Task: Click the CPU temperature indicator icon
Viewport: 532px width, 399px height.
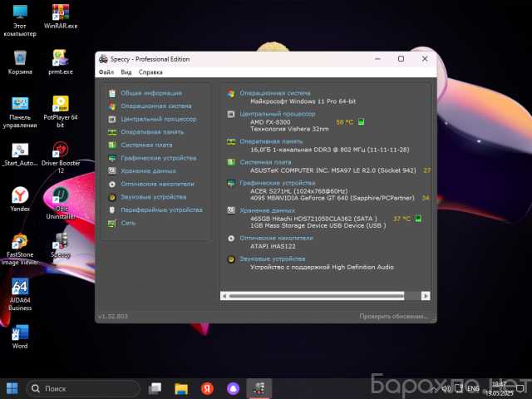Action: pyautogui.click(x=362, y=122)
